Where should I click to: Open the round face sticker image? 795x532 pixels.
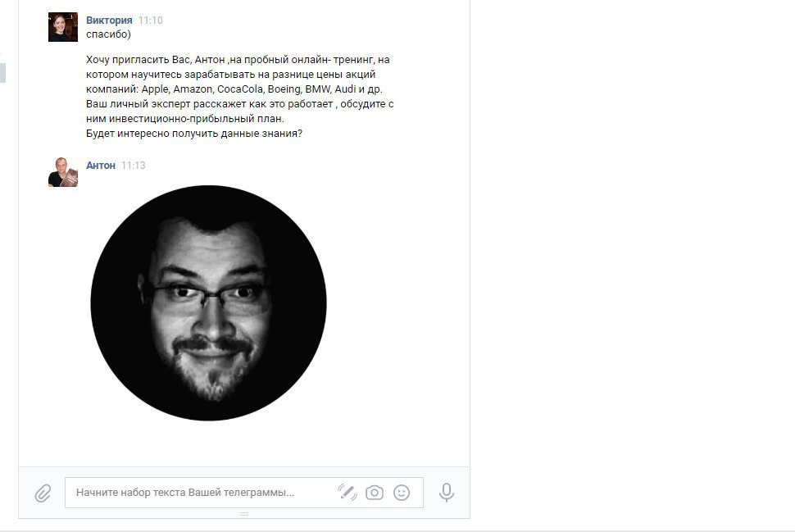pos(208,302)
